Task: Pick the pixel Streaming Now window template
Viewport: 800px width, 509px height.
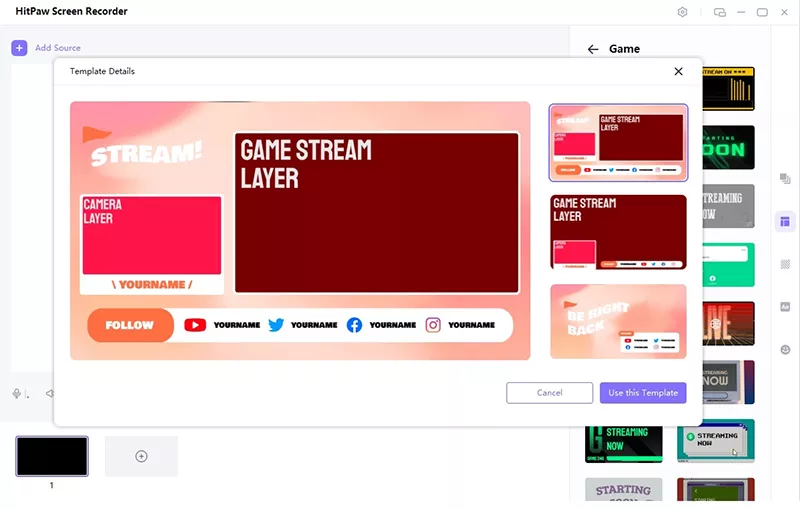Action: [x=715, y=440]
